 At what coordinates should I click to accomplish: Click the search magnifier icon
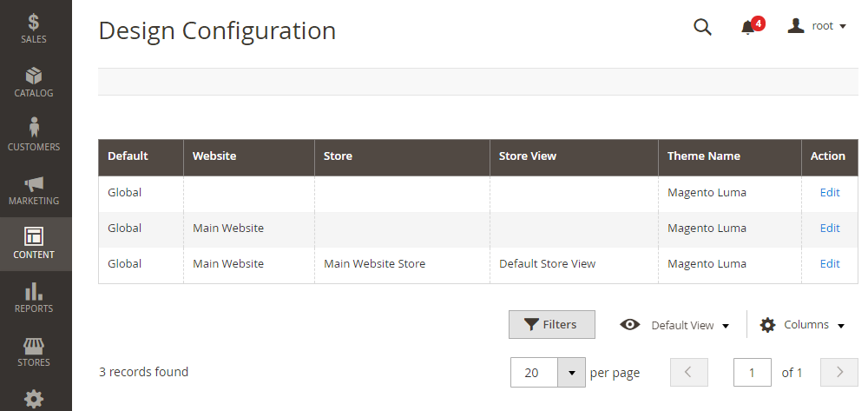tap(702, 26)
